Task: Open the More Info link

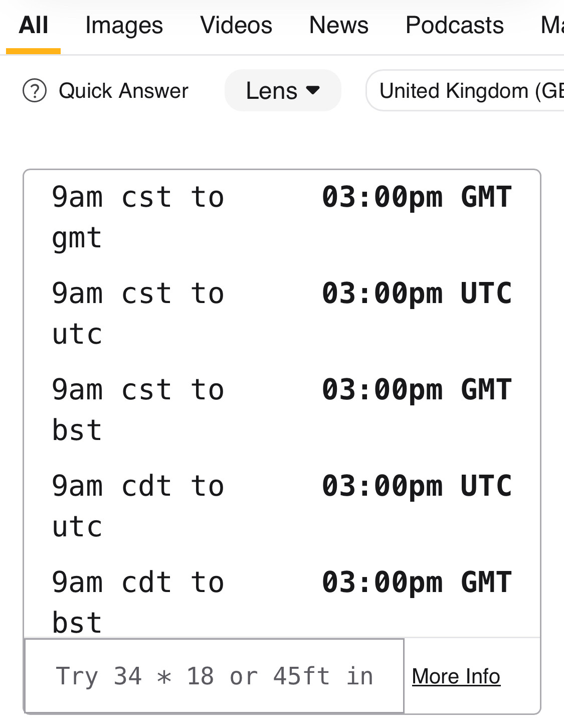Action: pyautogui.click(x=456, y=676)
